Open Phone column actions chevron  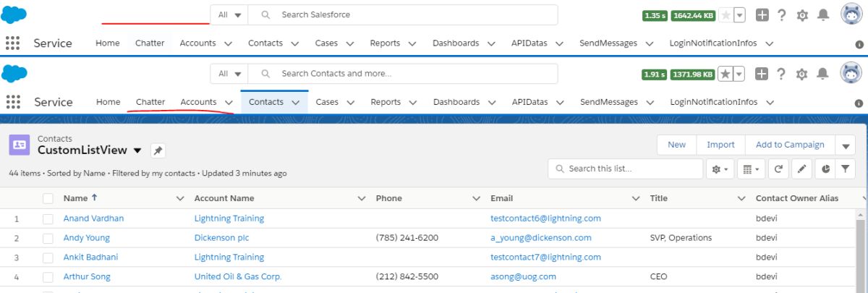476,198
